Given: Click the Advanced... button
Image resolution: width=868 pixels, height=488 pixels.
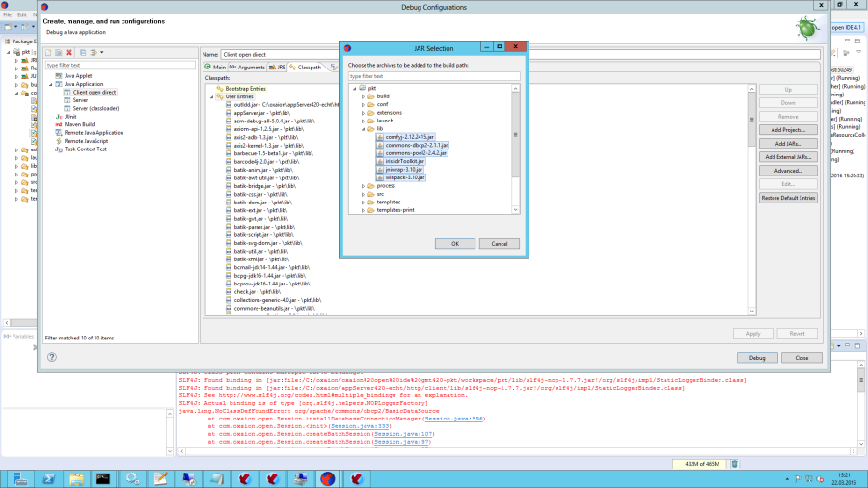Looking at the screenshot, I should click(x=788, y=171).
